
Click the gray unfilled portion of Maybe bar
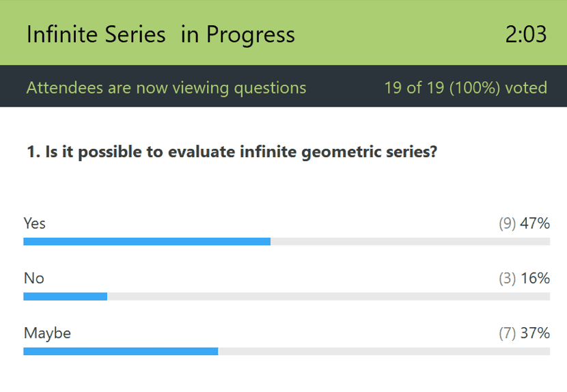[x=383, y=351]
